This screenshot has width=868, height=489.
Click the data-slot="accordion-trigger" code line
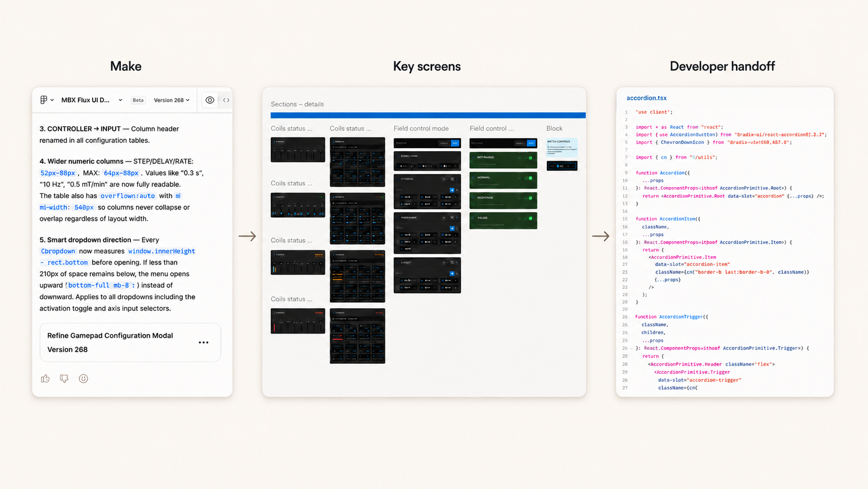(699, 380)
